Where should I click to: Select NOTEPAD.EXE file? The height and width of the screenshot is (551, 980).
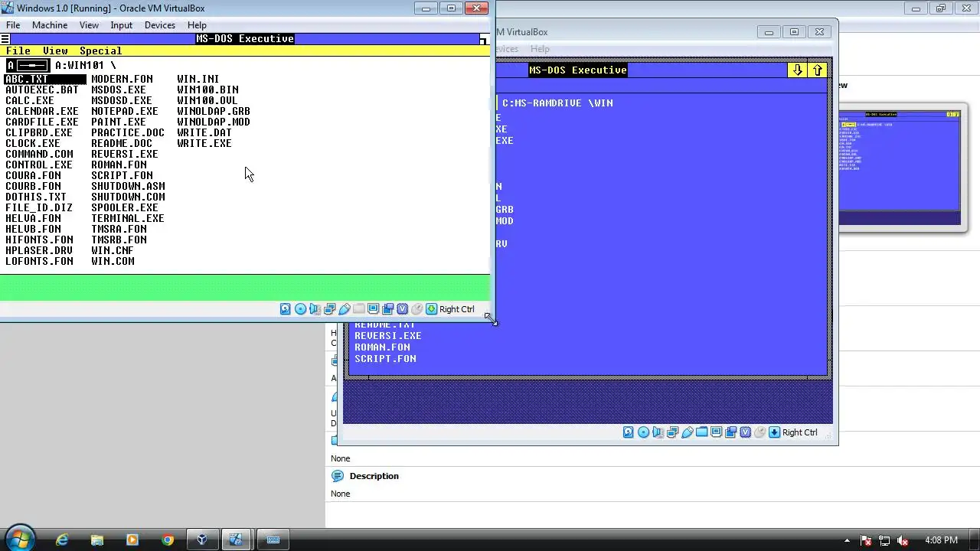[125, 111]
